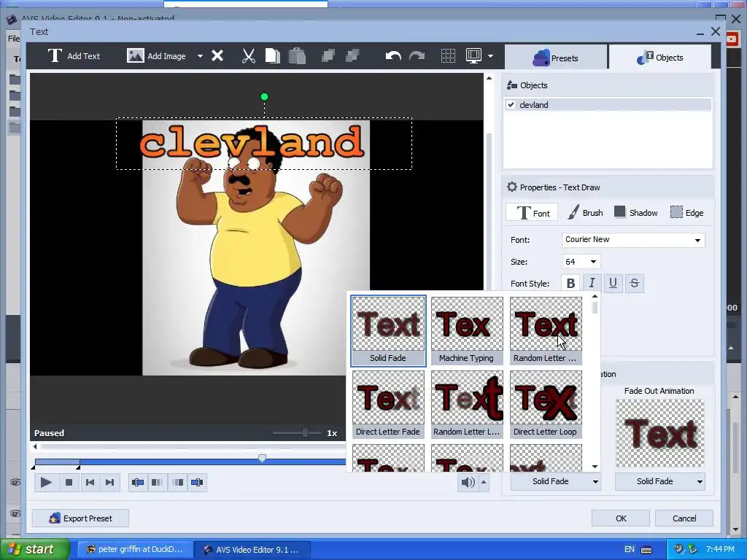This screenshot has width=747, height=560.
Task: Mute audio with the speaker icon
Action: point(468,483)
